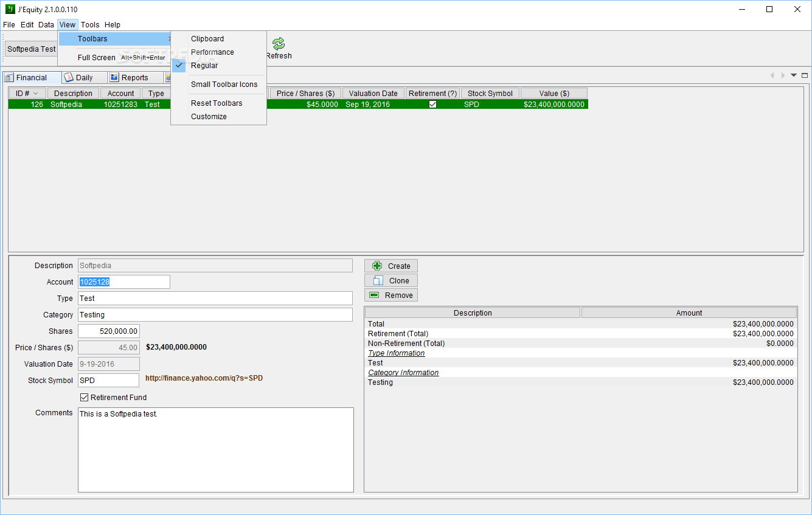Image resolution: width=812 pixels, height=515 pixels.
Task: Enable the Clipboard toolbar
Action: pyautogui.click(x=218, y=38)
